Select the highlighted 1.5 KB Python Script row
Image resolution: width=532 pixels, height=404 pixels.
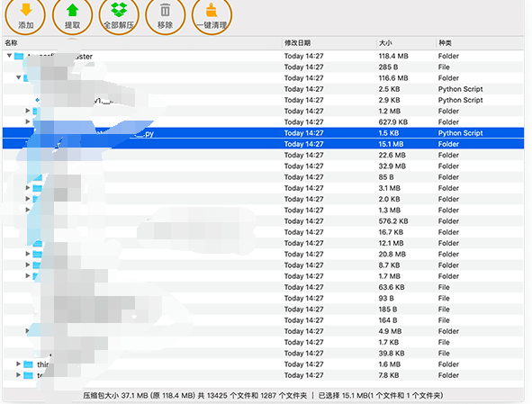tap(263, 133)
